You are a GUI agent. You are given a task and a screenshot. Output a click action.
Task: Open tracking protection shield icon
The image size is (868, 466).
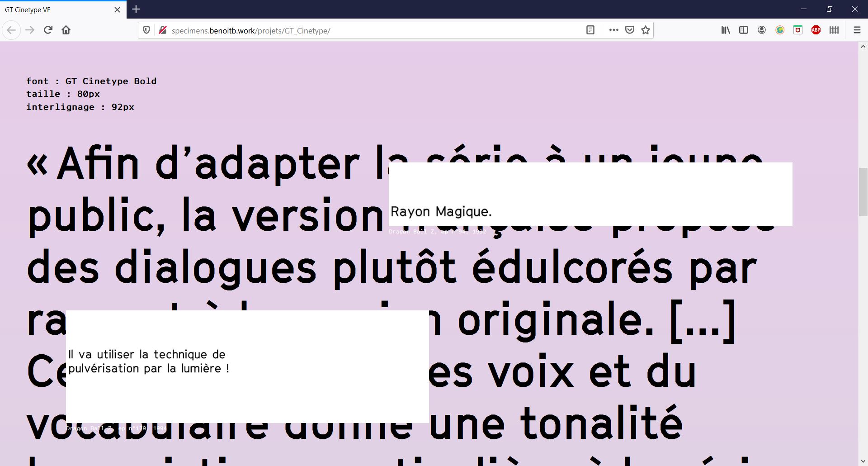coord(146,30)
